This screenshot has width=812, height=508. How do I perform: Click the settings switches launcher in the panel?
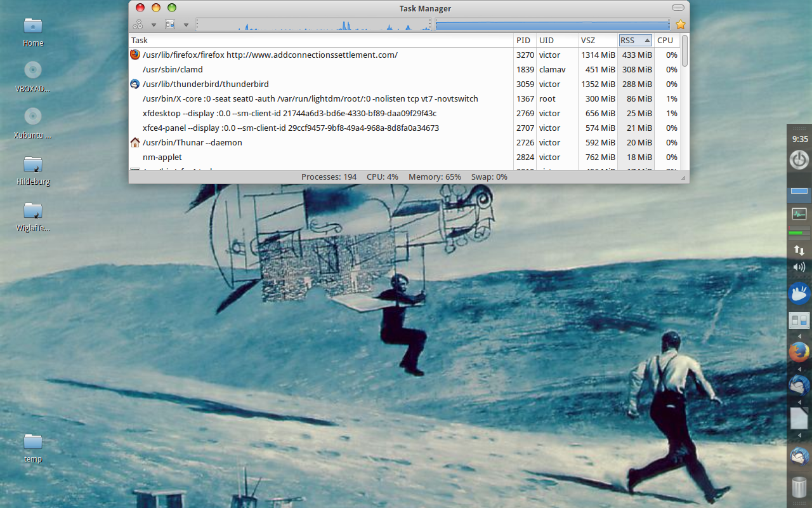coord(799,321)
